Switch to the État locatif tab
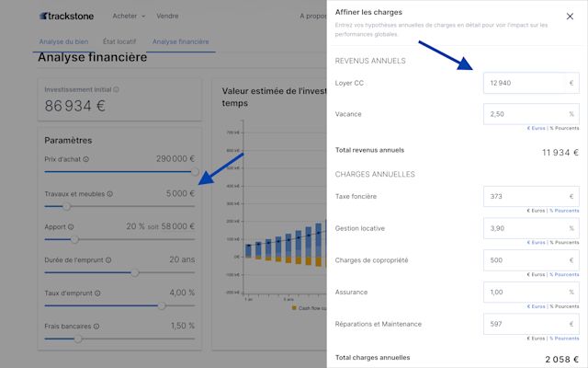Viewport: 588px width, 368px height. (x=119, y=41)
